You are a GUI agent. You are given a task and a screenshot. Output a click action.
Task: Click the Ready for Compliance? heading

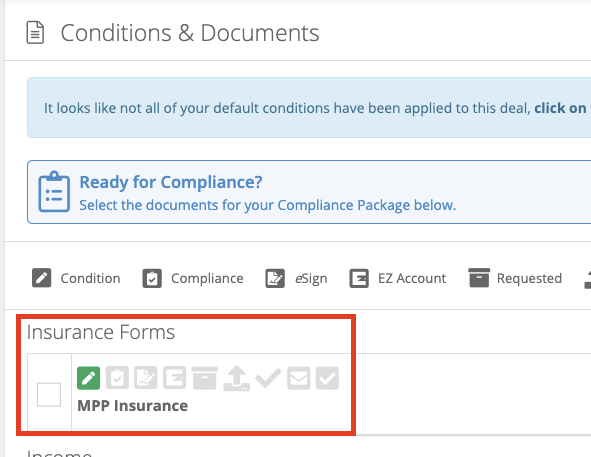pos(171,182)
